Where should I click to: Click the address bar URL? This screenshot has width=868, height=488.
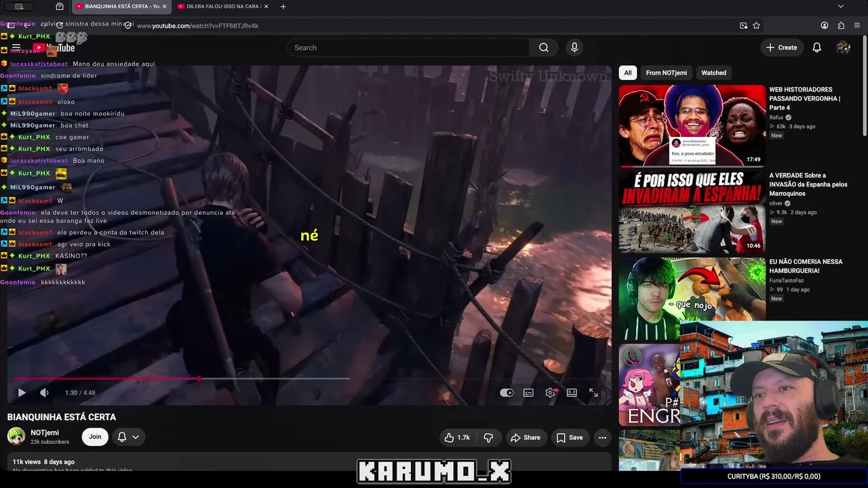point(197,26)
